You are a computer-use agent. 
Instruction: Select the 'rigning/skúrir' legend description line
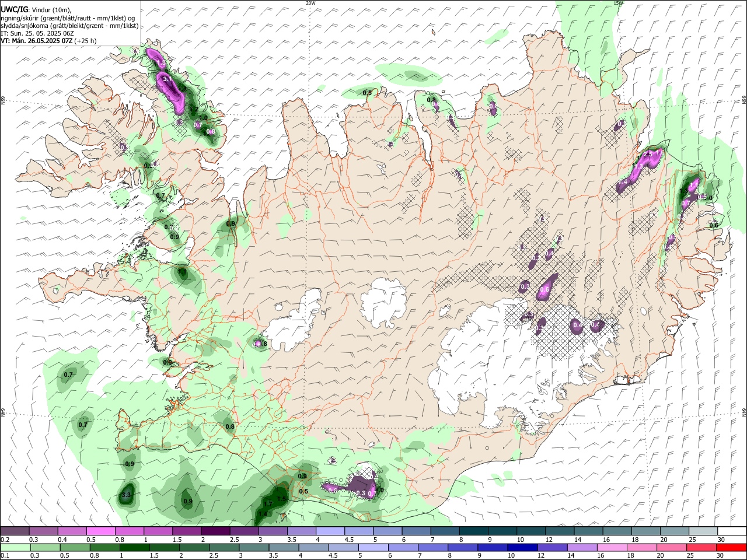pos(69,18)
